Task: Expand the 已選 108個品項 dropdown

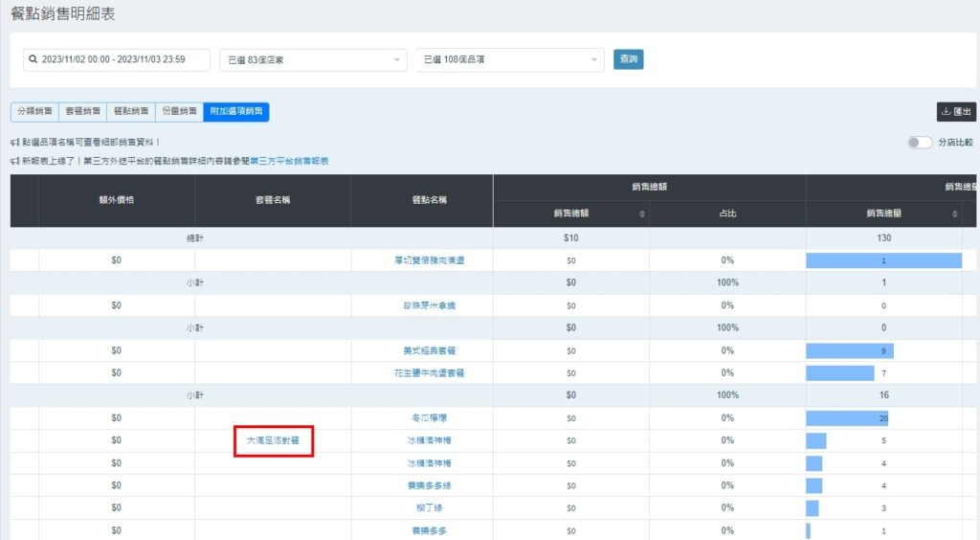Action: 510,59
